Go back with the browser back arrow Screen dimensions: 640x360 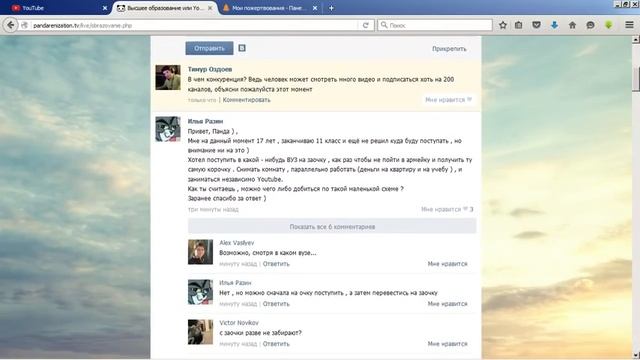pyautogui.click(x=10, y=25)
